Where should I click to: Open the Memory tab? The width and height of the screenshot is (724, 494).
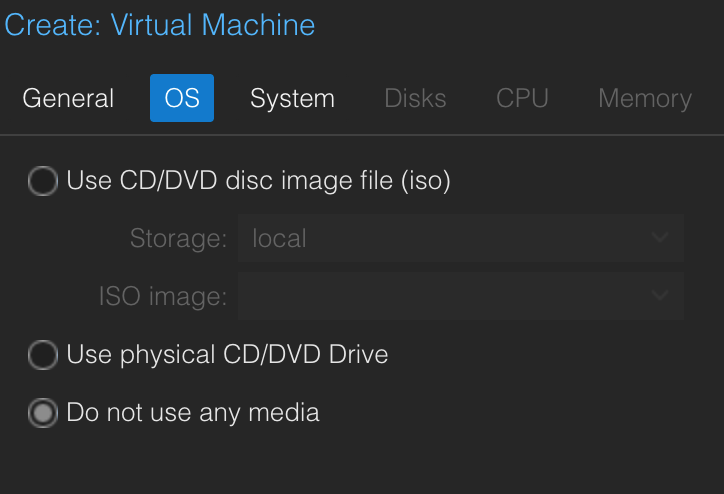[x=644, y=98]
